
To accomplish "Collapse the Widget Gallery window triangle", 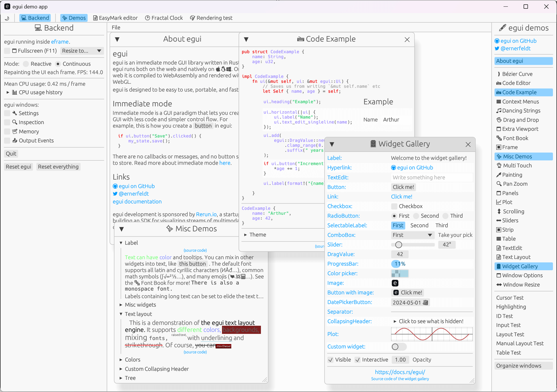I will [x=332, y=144].
